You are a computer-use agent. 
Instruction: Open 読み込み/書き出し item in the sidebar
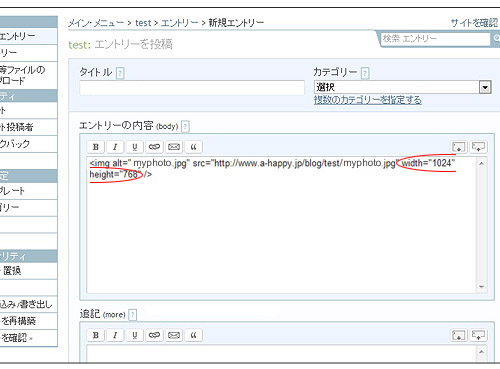[28, 304]
